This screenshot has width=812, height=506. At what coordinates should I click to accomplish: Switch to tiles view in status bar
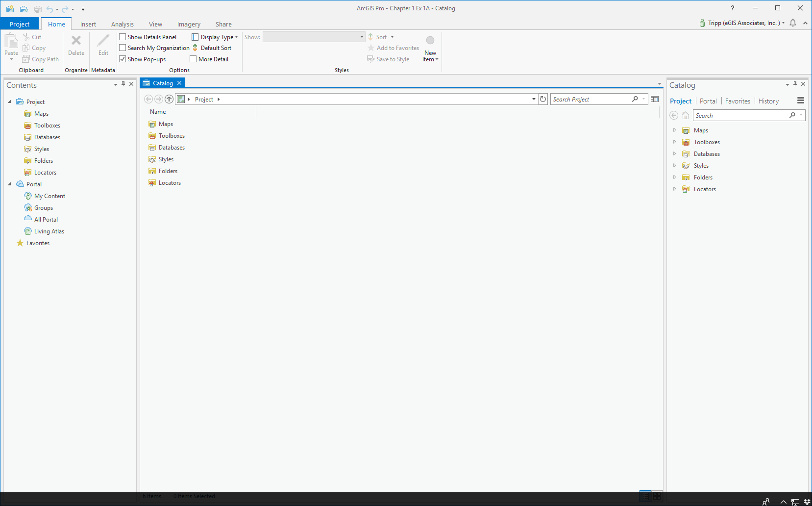point(657,496)
